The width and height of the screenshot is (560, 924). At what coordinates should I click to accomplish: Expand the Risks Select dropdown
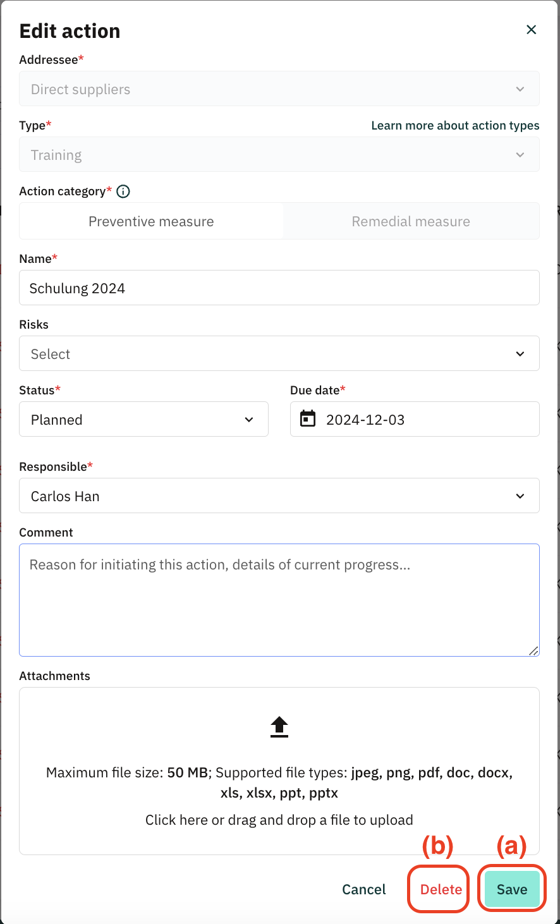(279, 354)
